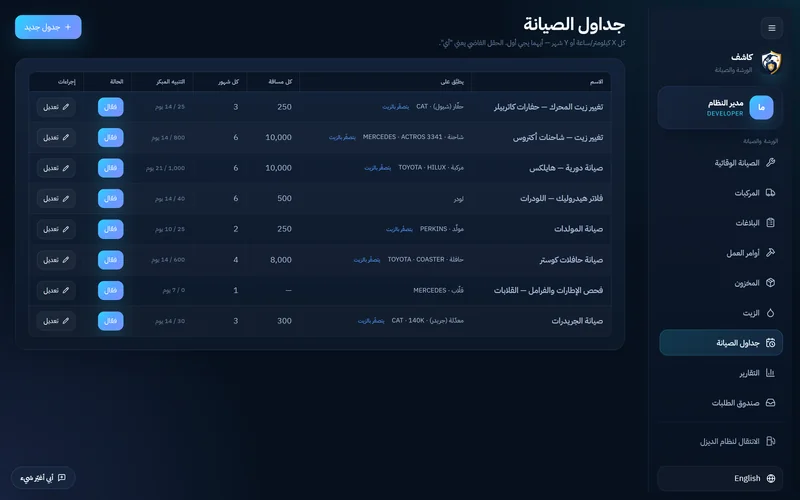Click pencil icon in فلاتر هيدروليك row
The width and height of the screenshot is (800, 500).
(x=66, y=199)
